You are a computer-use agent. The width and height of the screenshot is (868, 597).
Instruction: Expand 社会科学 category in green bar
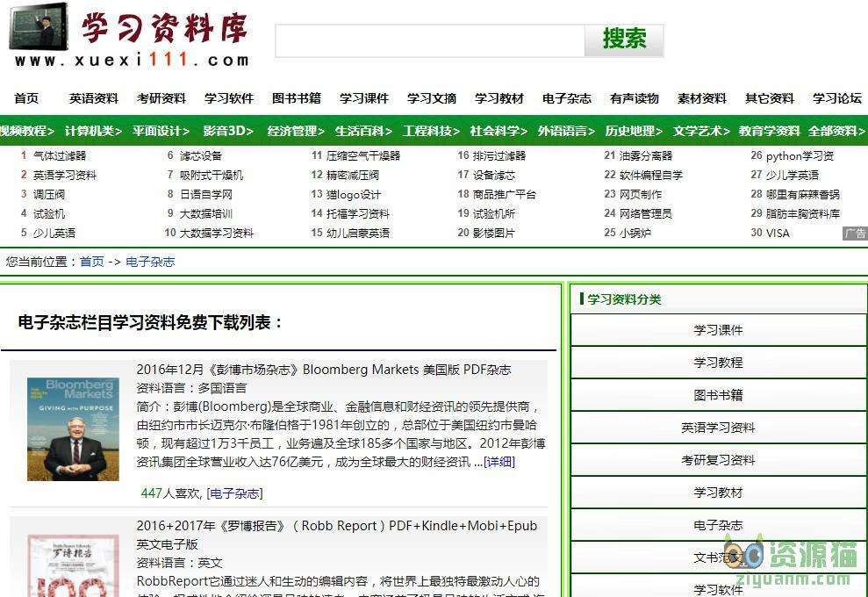[x=499, y=131]
